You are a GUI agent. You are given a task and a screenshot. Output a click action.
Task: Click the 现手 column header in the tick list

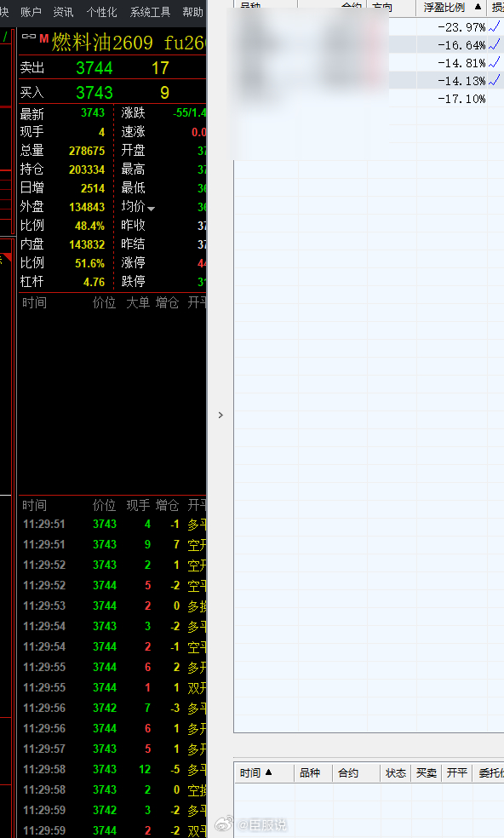[137, 505]
